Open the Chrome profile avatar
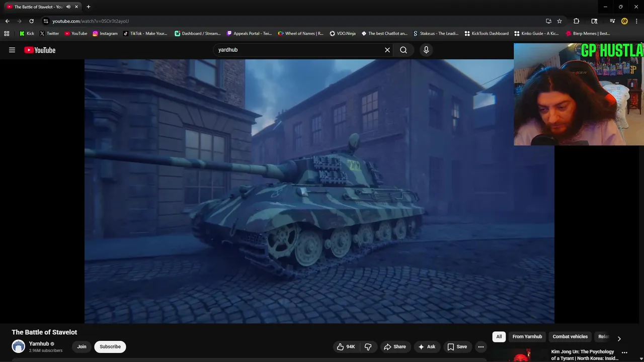 point(624,21)
